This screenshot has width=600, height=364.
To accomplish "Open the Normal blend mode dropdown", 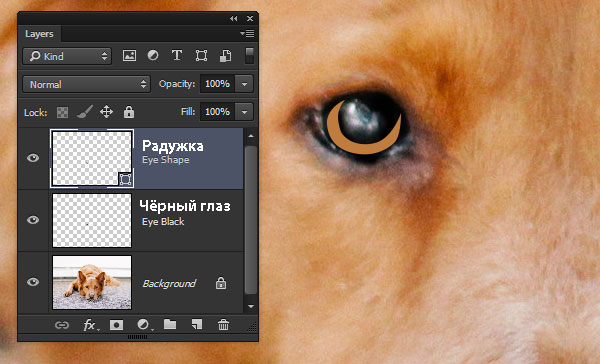I will point(86,84).
